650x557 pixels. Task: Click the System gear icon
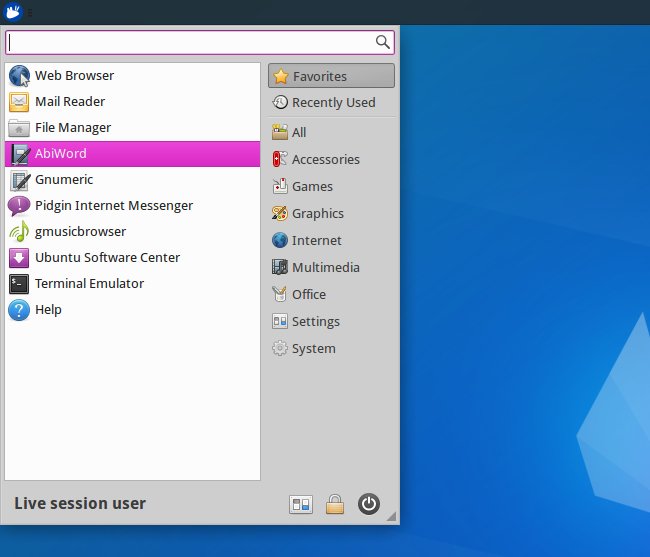[280, 348]
